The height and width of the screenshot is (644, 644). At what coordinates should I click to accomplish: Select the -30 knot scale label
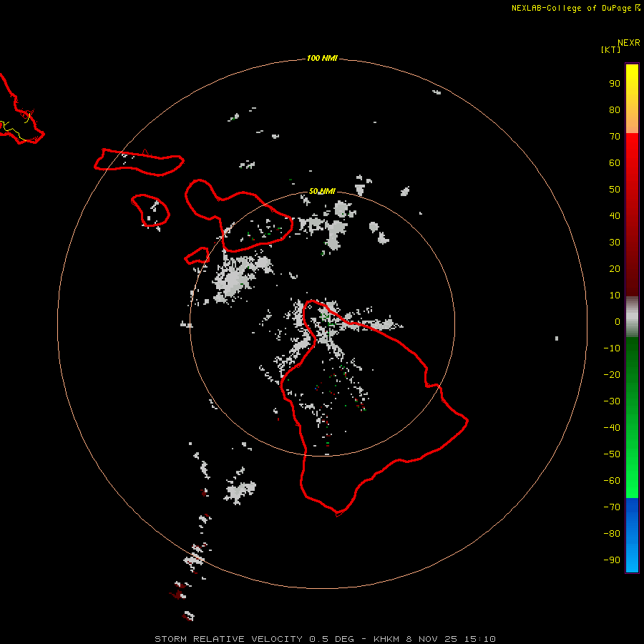tap(612, 401)
